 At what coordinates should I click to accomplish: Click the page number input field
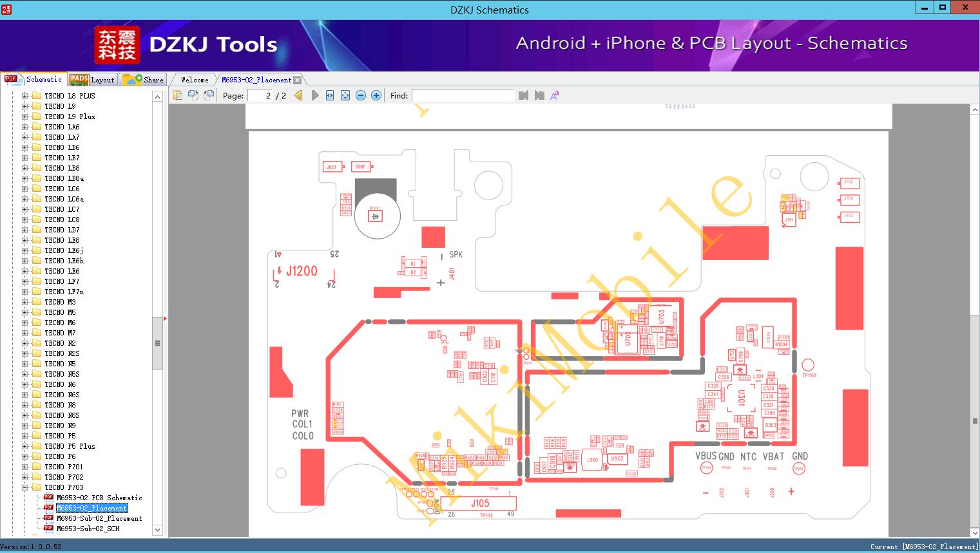click(x=261, y=95)
